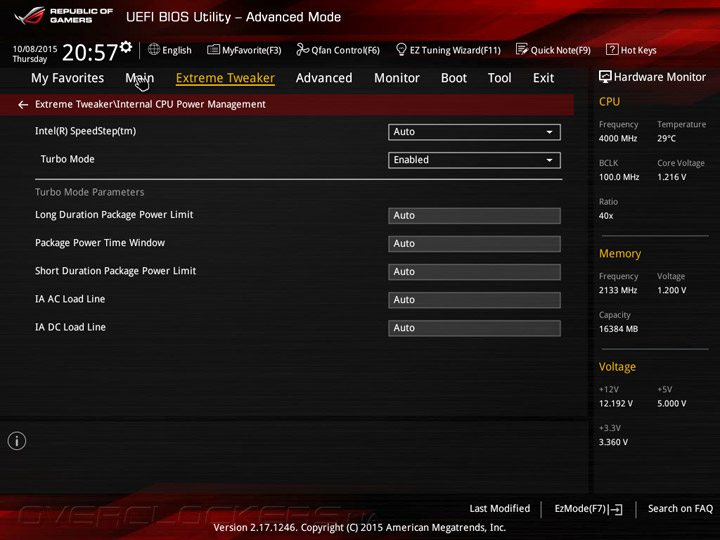This screenshot has height=540, width=720.
Task: Open MyFavorite(F3) icon
Action: 213,50
